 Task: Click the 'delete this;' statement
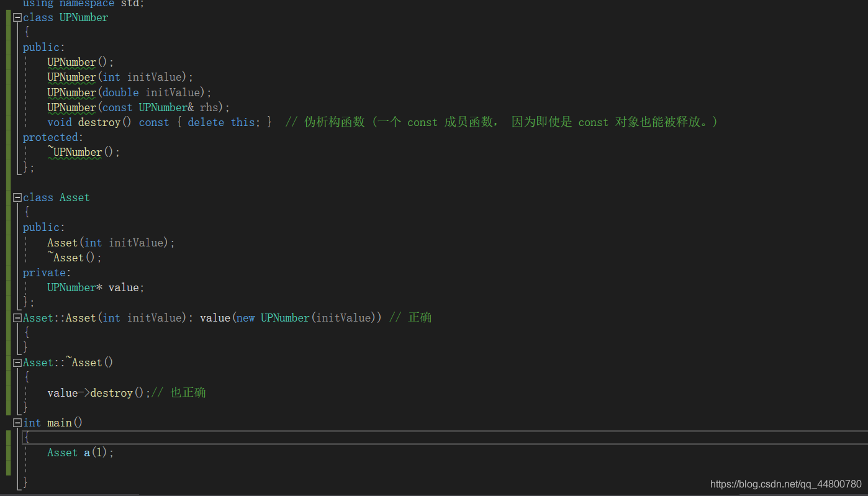pos(224,122)
